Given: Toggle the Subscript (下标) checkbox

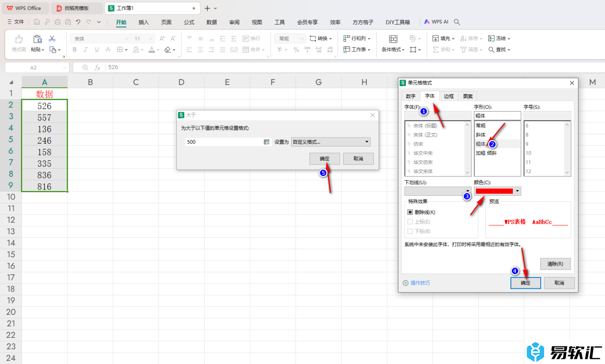Looking at the screenshot, I should (x=410, y=231).
